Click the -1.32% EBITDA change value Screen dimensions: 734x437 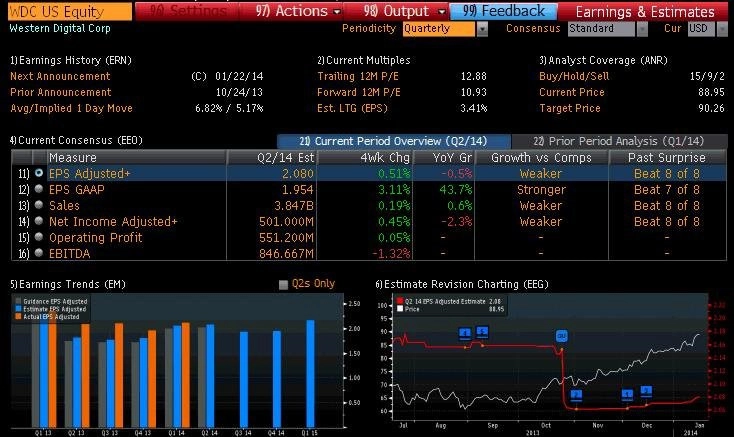pyautogui.click(x=391, y=254)
